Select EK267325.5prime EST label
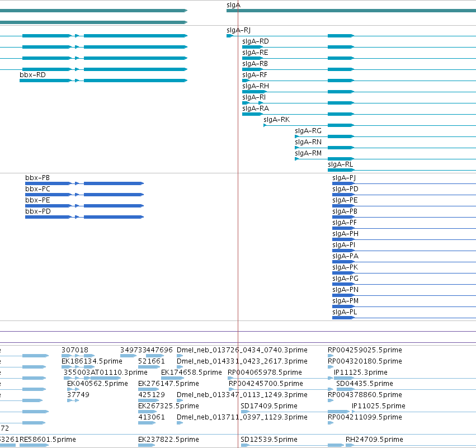The height and width of the screenshot is (448, 476). pyautogui.click(x=168, y=407)
